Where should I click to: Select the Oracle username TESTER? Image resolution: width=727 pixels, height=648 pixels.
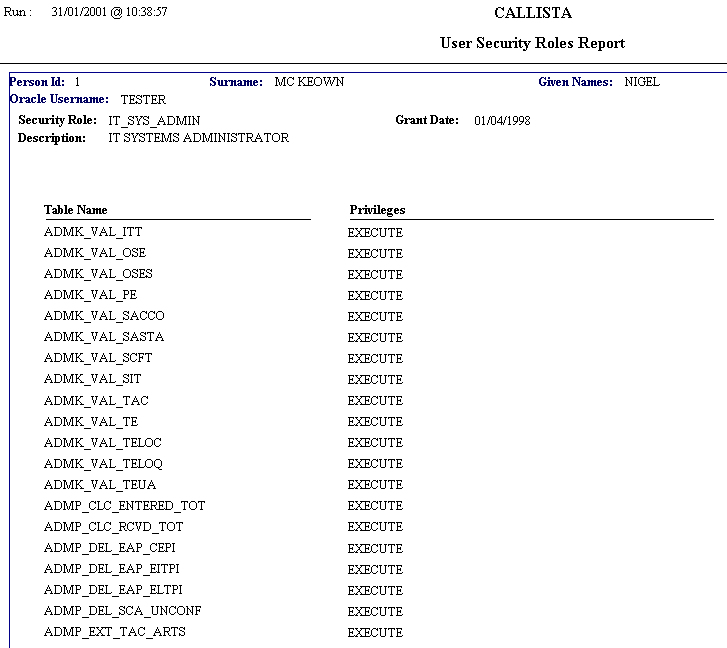(x=143, y=100)
